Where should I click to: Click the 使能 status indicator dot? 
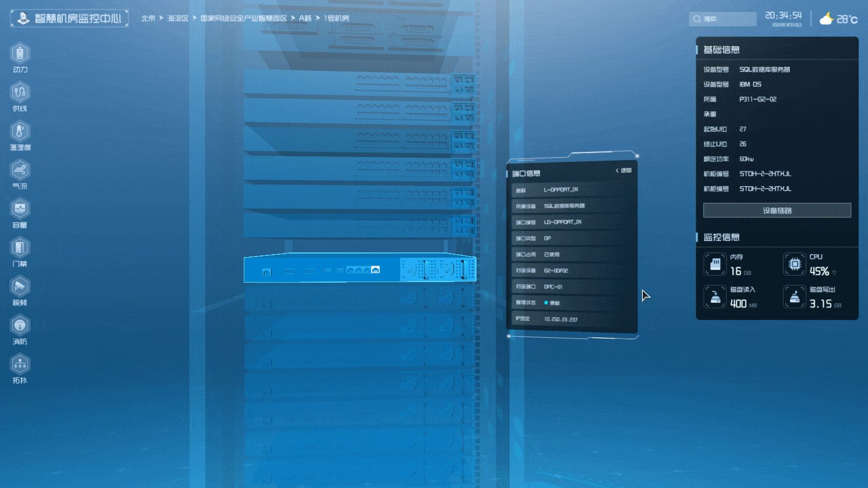coord(546,303)
